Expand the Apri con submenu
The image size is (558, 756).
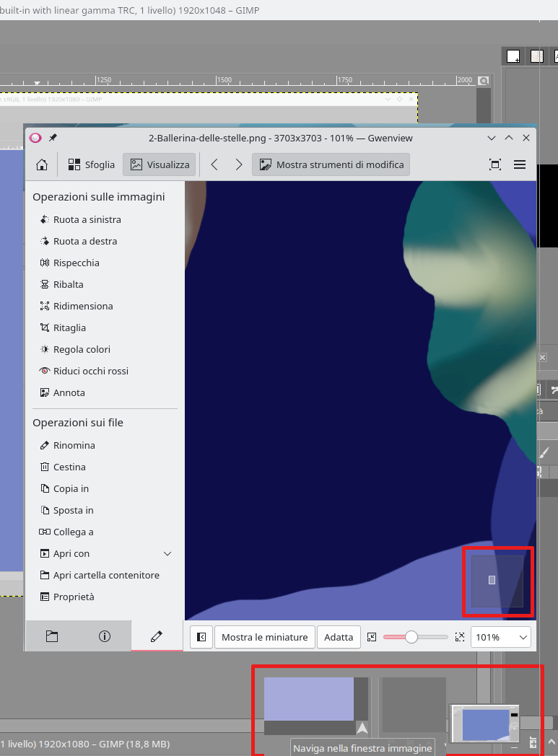[167, 554]
